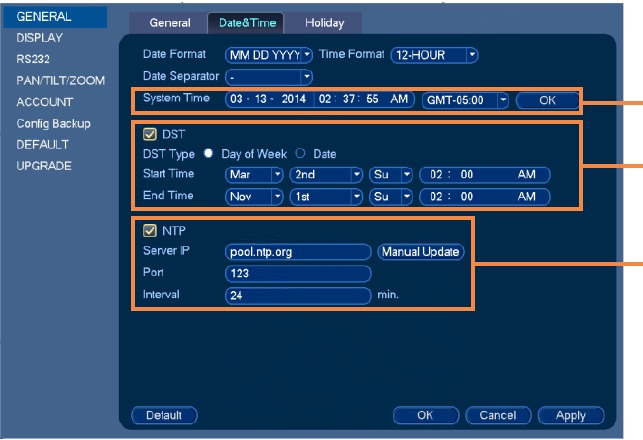This screenshot has height=440, width=643.
Task: Open DISPLAY in the left sidebar
Action: click(x=40, y=37)
